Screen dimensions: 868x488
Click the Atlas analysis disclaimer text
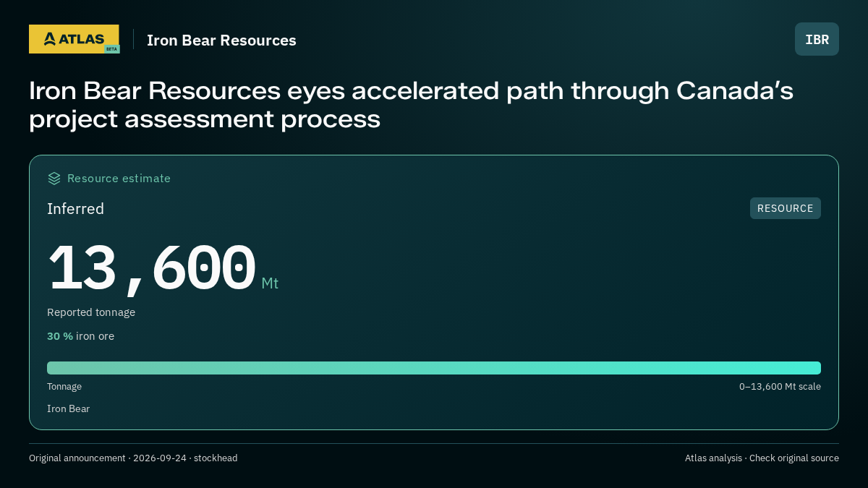click(x=762, y=458)
